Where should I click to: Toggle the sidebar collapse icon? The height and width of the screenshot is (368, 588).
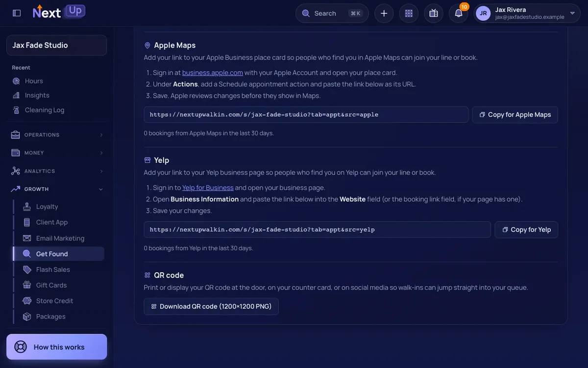coord(17,13)
